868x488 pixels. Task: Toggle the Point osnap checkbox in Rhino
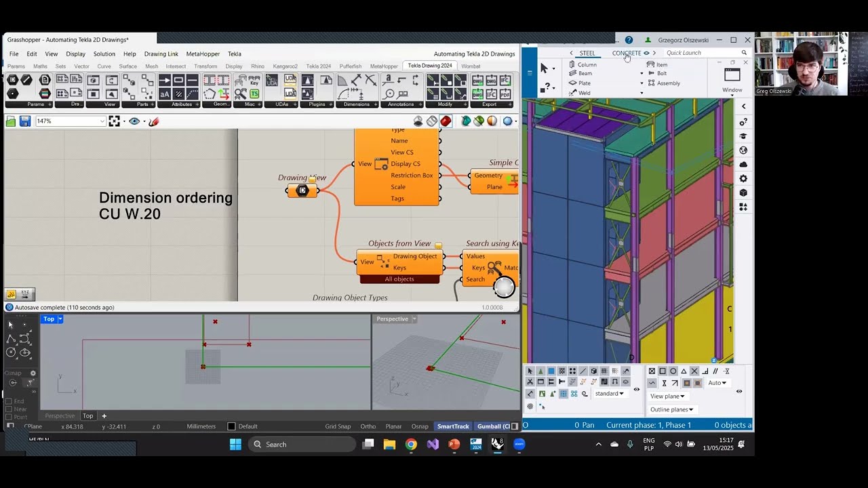(x=9, y=418)
